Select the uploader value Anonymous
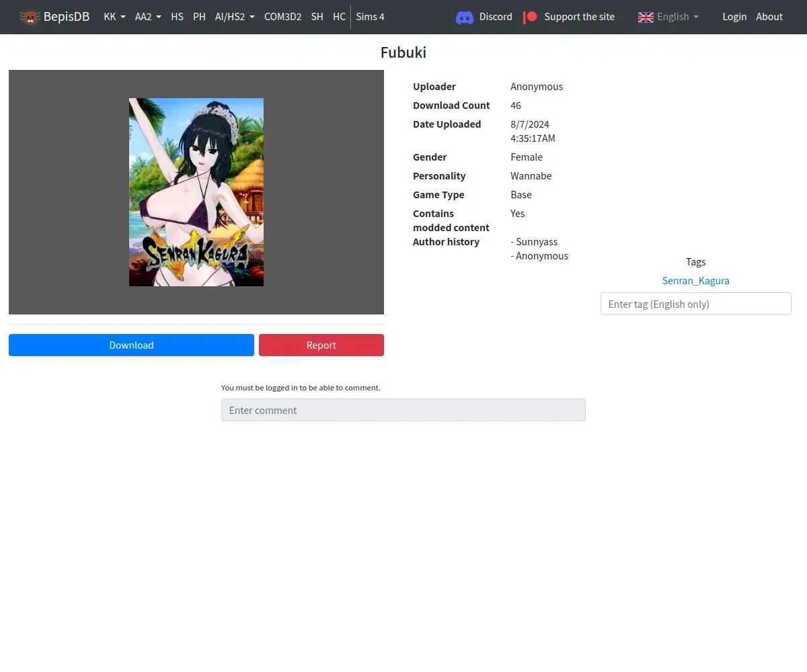Viewport: 807px width, 672px height. (537, 87)
